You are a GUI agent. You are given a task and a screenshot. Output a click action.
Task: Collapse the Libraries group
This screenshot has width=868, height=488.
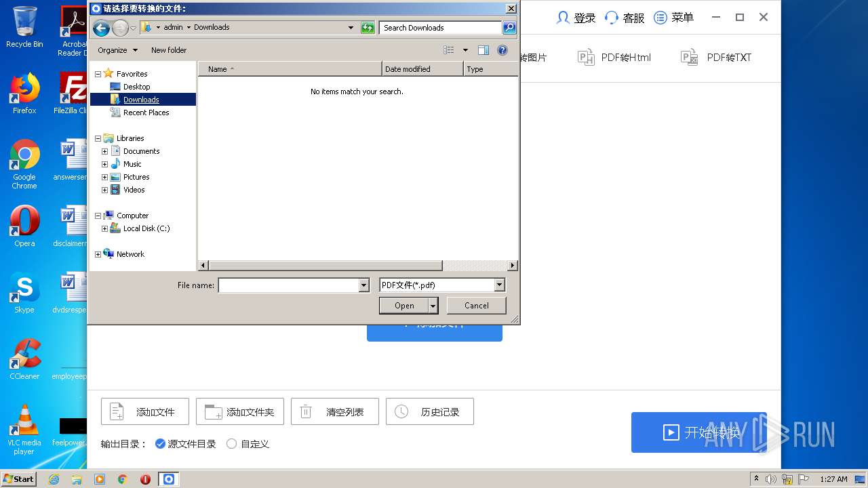pyautogui.click(x=98, y=138)
